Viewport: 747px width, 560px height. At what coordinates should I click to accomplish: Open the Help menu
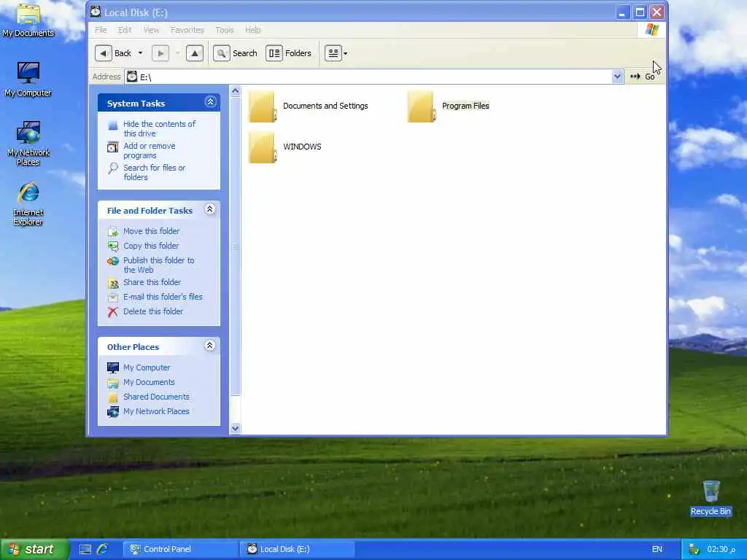[252, 30]
